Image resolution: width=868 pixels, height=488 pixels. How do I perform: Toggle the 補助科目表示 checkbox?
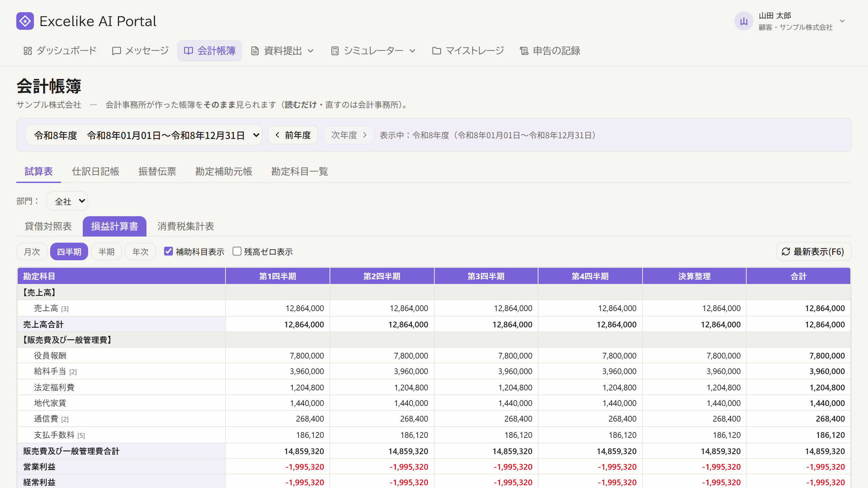(169, 251)
